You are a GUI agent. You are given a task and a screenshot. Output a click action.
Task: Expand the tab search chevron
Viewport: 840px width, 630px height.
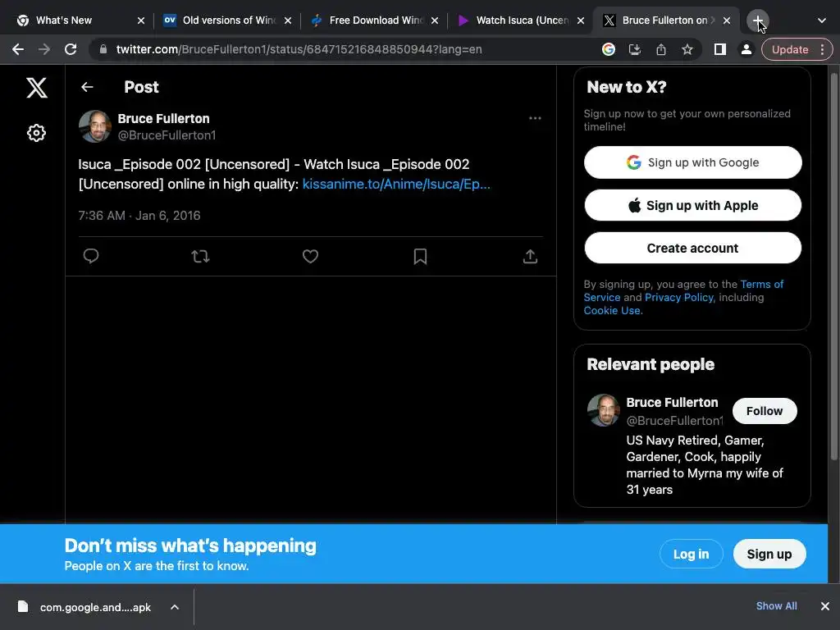pos(822,21)
